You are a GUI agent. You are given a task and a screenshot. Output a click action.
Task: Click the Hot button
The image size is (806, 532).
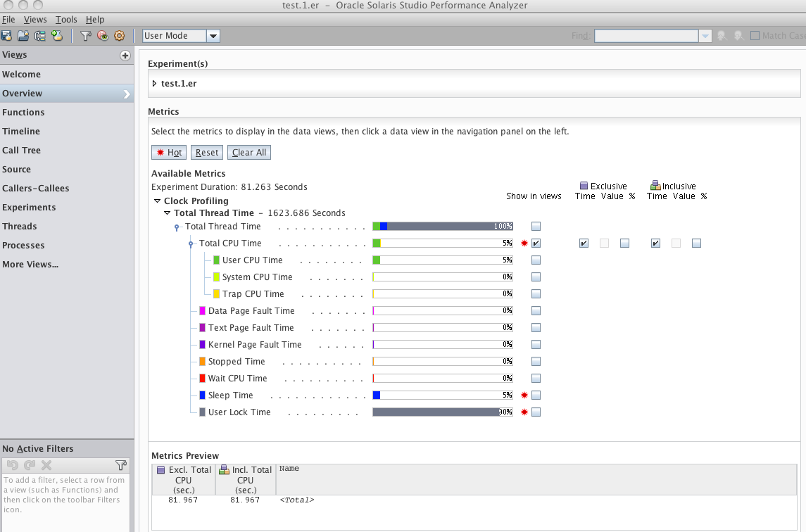(169, 153)
